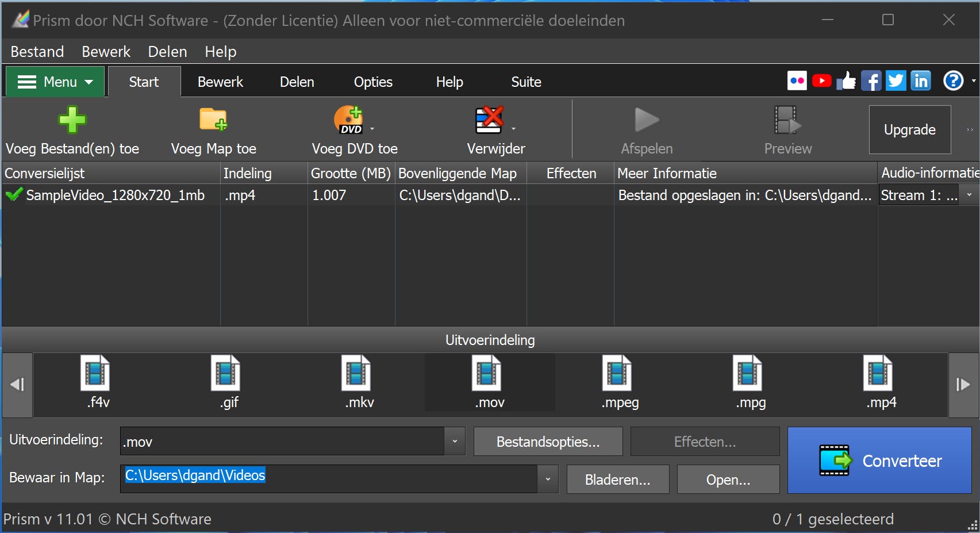The height and width of the screenshot is (533, 980).
Task: Click the green checkmark beside SampleVideo_1280x720_1mb
Action: [14, 195]
